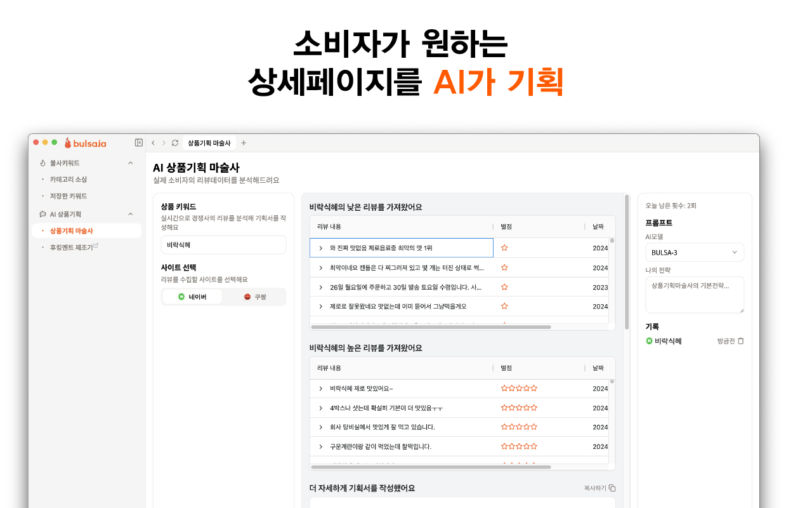
Task: Expand the '회사 탕비실에서' review row
Action: (321, 427)
